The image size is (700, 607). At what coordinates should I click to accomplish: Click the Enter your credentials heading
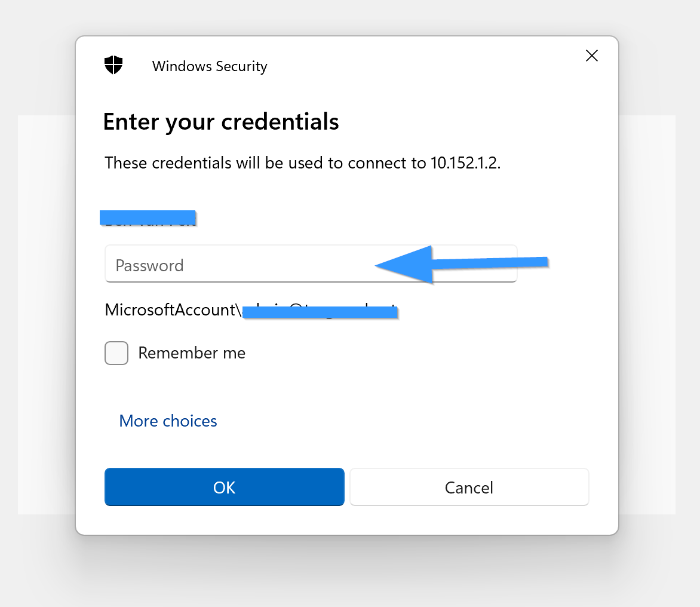pos(221,121)
